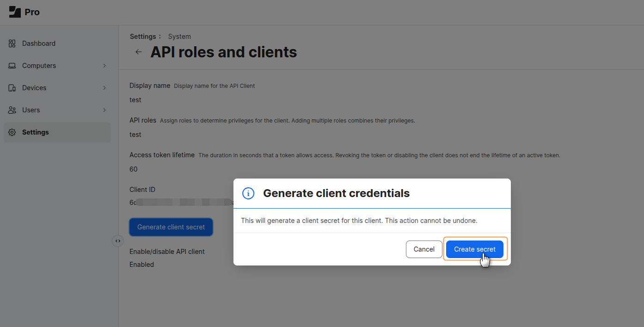Click the Enabled status text
This screenshot has height=327, width=644.
tap(142, 265)
